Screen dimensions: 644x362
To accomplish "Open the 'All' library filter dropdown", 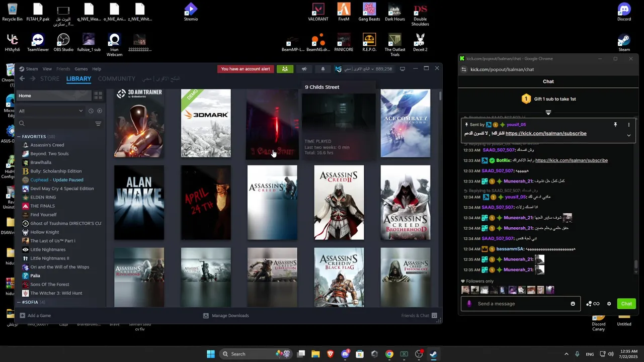I will 51,111.
